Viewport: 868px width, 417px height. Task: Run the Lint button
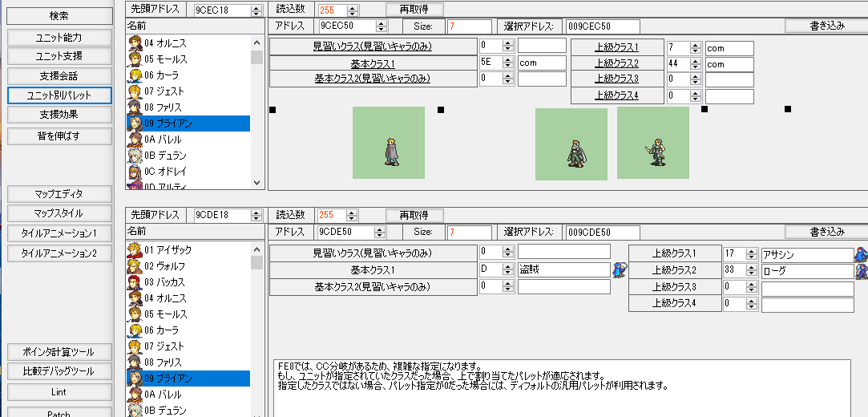tap(59, 392)
